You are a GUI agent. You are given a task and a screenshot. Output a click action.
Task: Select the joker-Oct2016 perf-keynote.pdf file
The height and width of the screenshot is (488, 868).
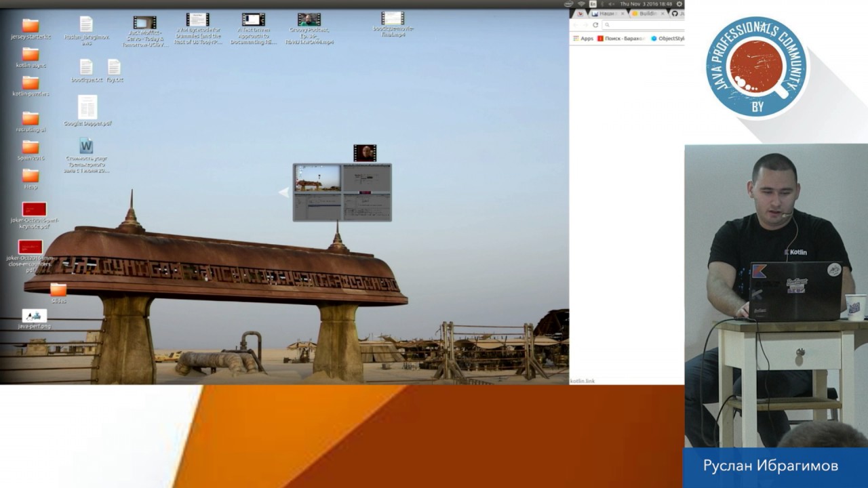[34, 209]
